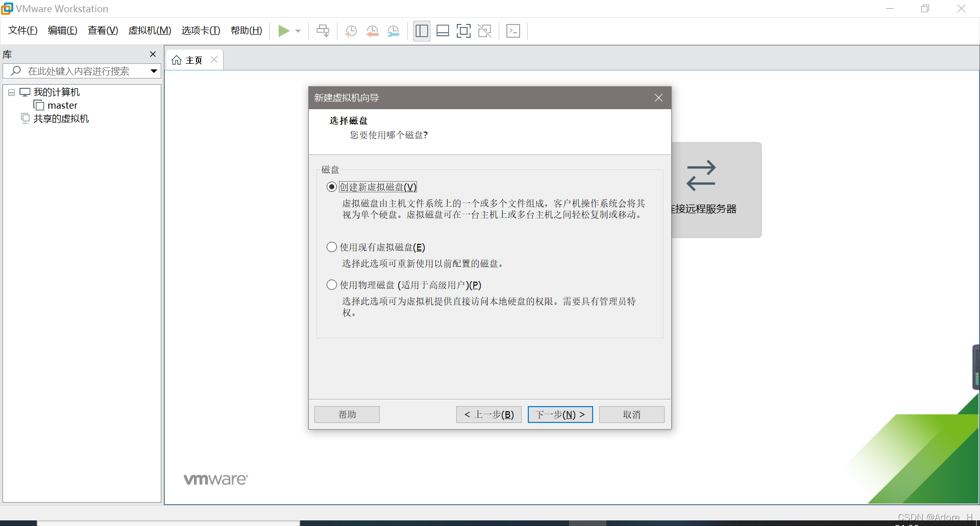Click the side edge handle at right
This screenshot has width=980, height=526.
(x=976, y=367)
